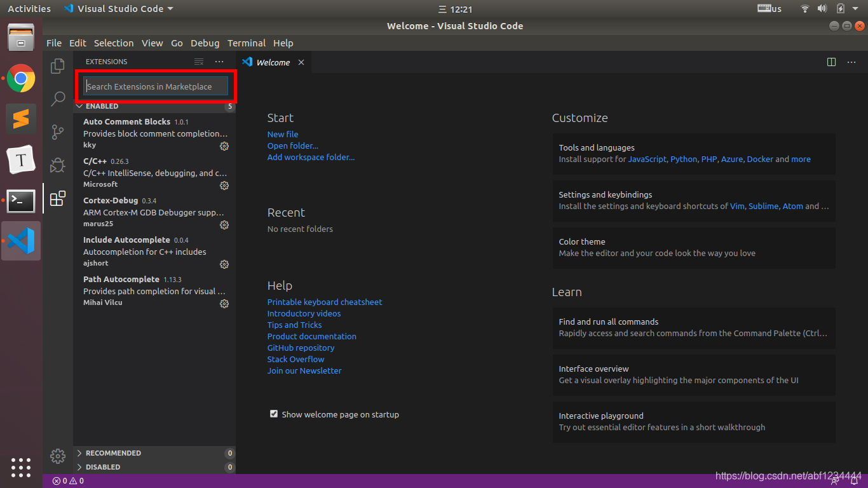The image size is (868, 488).
Task: Close the Welcome tab
Action: (301, 62)
